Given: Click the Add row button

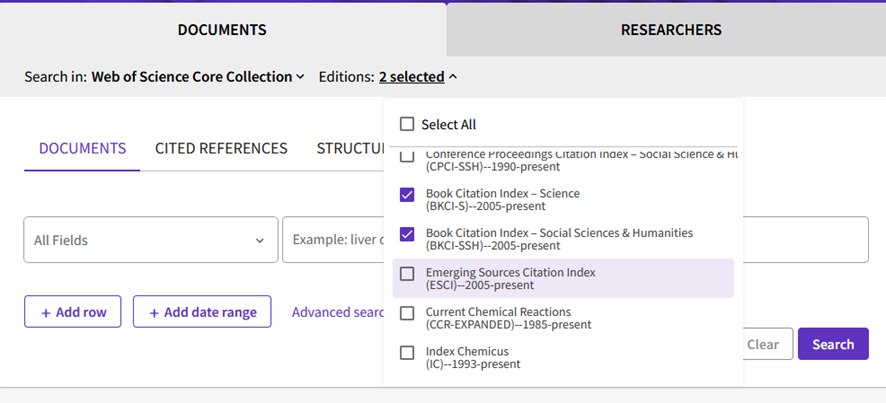Looking at the screenshot, I should (x=73, y=312).
